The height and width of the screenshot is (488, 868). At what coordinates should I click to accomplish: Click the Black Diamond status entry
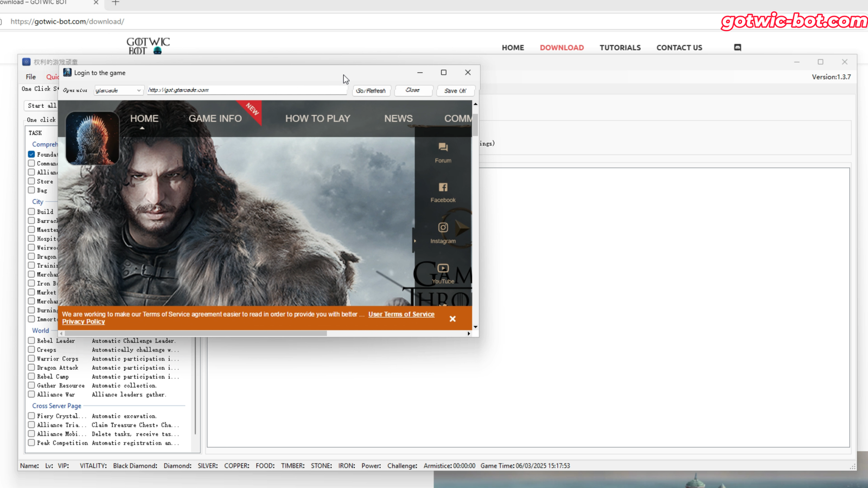point(135,466)
